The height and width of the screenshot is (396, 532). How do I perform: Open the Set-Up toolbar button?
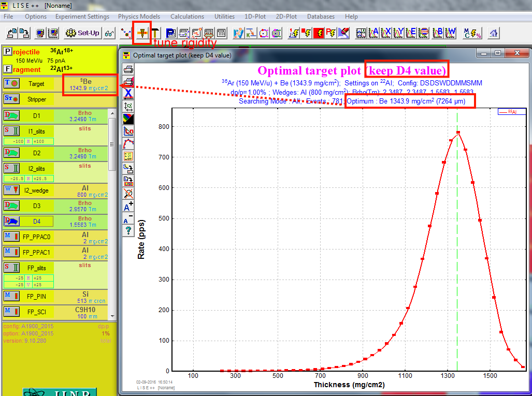tap(82, 33)
